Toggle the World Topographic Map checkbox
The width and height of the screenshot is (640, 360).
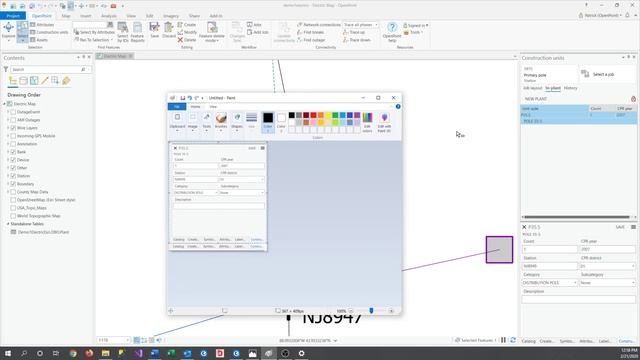pyautogui.click(x=13, y=216)
